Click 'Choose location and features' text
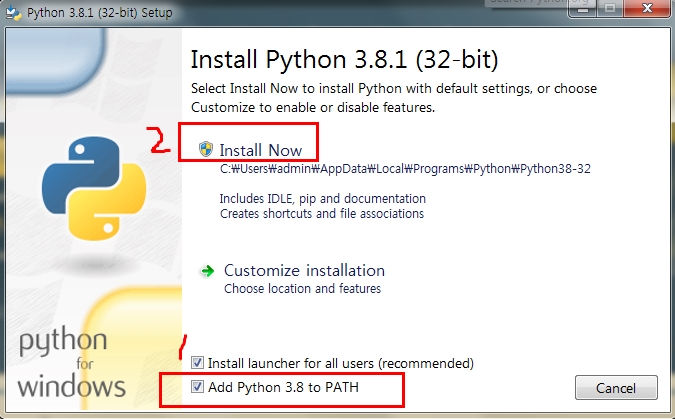This screenshot has width=675, height=419. coord(302,288)
